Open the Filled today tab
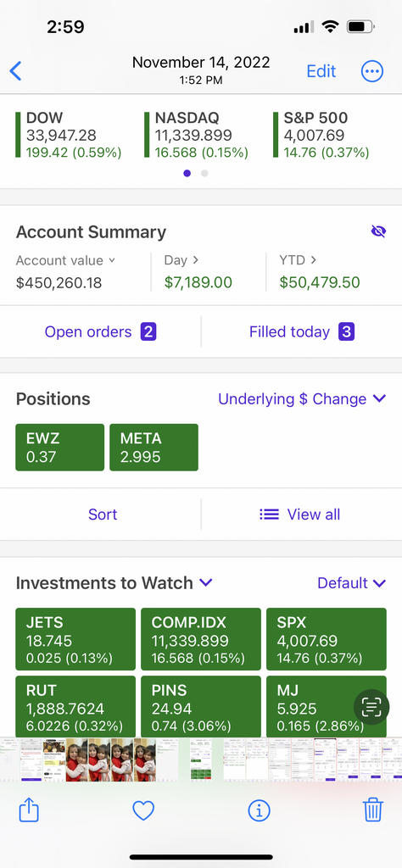Viewport: 402px width, 868px height. tap(302, 332)
